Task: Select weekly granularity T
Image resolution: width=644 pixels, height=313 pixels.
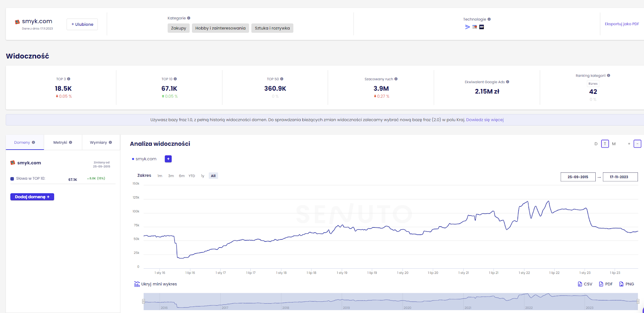Action: point(605,144)
